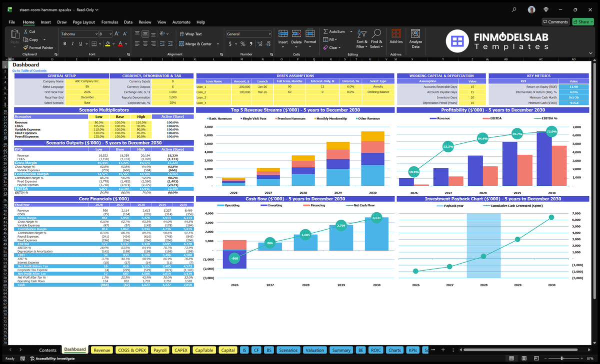Open the Review ribbon tab
Viewport: 600px width, 364px height.
(144, 22)
